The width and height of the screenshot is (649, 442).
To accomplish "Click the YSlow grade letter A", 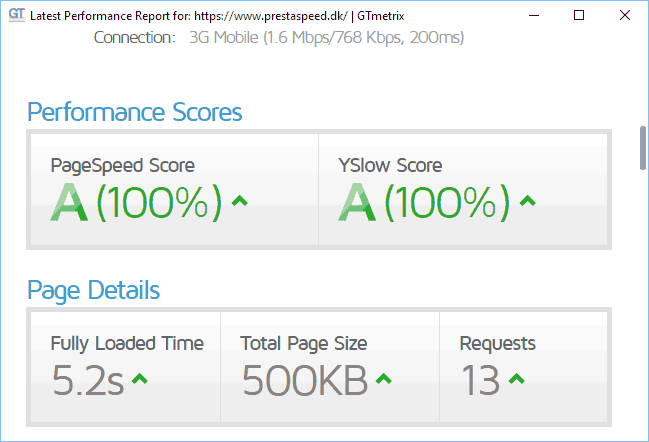I will (x=358, y=203).
